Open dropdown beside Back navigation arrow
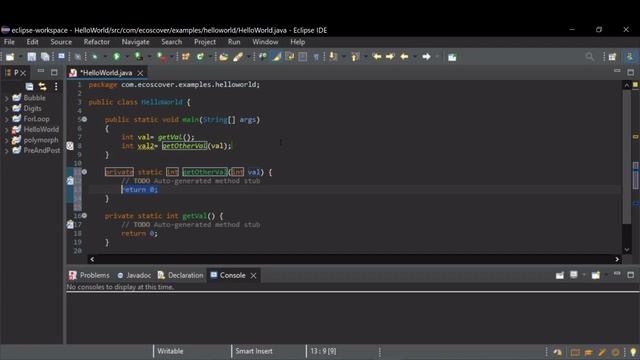 [415, 57]
